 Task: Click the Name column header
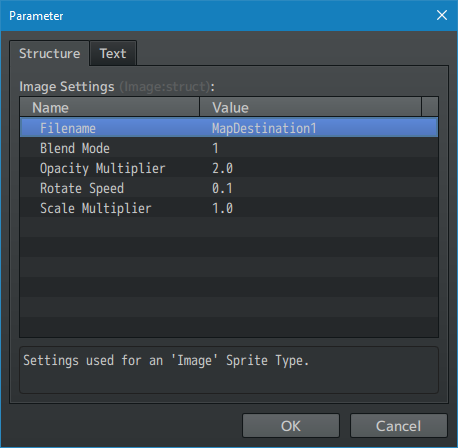[x=110, y=107]
